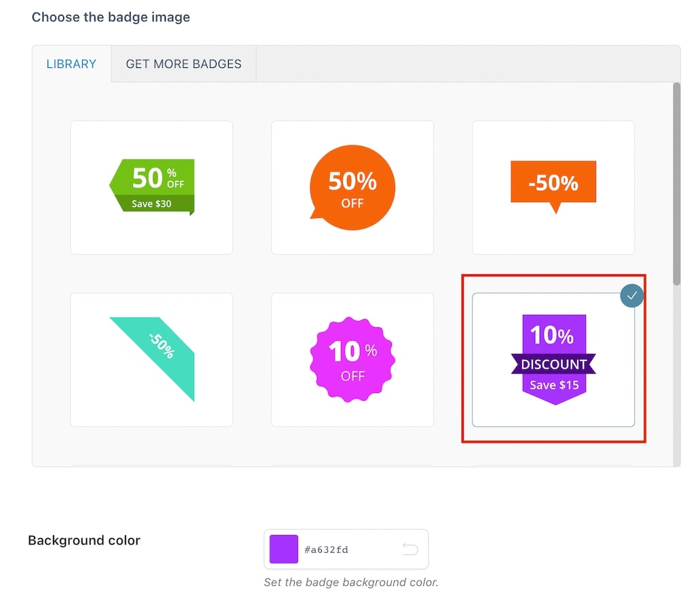Choose the magenta 10% OFF starburst badge
Screen dimensions: 700x611
(x=352, y=360)
